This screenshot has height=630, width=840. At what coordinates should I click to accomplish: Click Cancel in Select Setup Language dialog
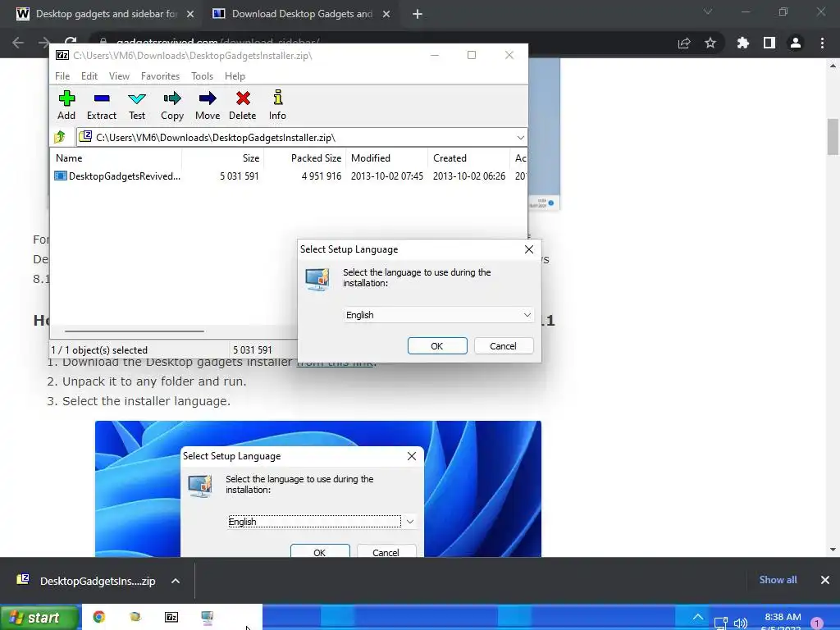(503, 346)
